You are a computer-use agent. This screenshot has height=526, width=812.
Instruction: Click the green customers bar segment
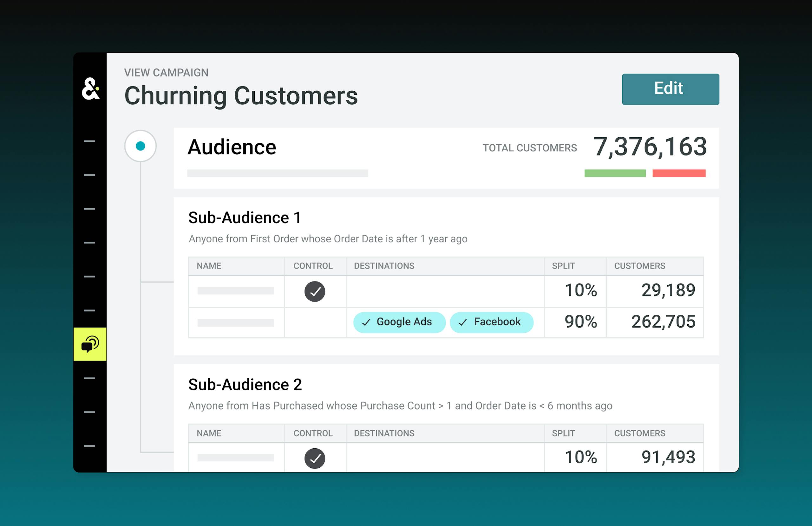click(x=615, y=173)
